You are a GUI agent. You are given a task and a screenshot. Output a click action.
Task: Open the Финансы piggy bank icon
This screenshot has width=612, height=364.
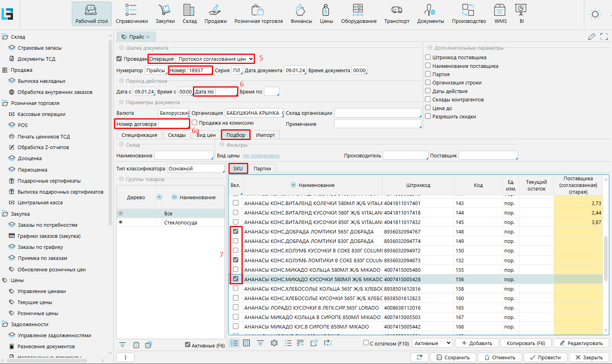301,14
